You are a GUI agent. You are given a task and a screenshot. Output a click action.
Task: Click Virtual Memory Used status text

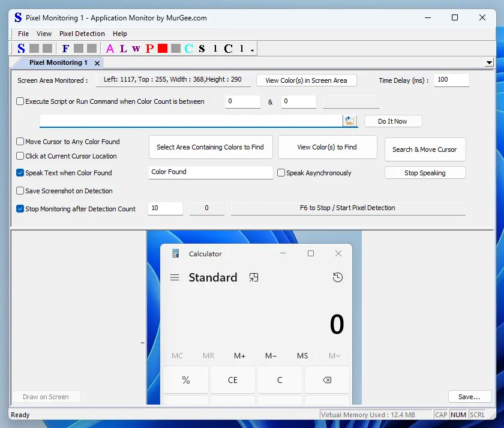point(368,415)
